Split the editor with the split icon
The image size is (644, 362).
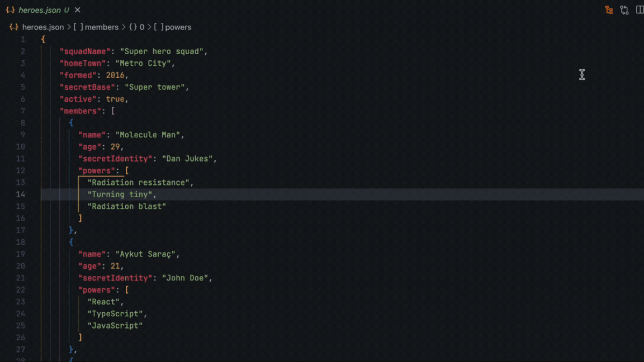coord(640,10)
